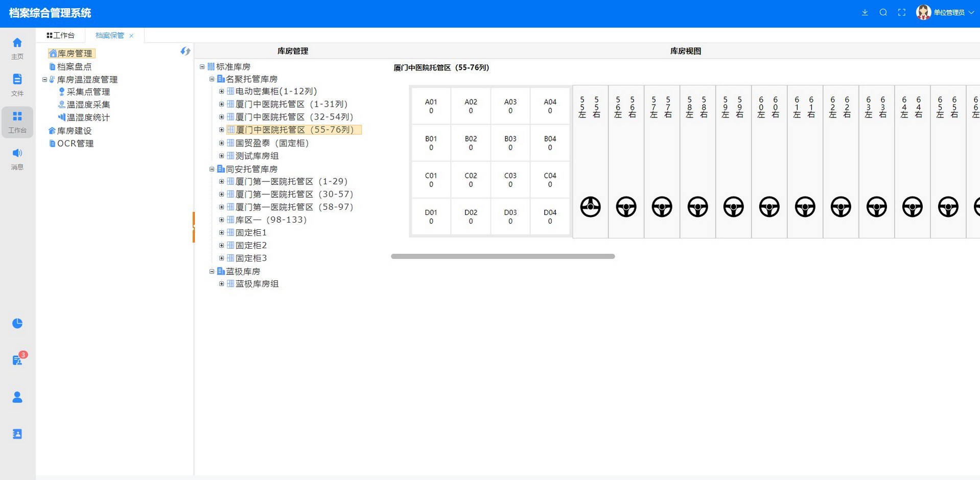This screenshot has height=480, width=980.
Task: Open the 文件 sidebar icon
Action: (x=17, y=85)
